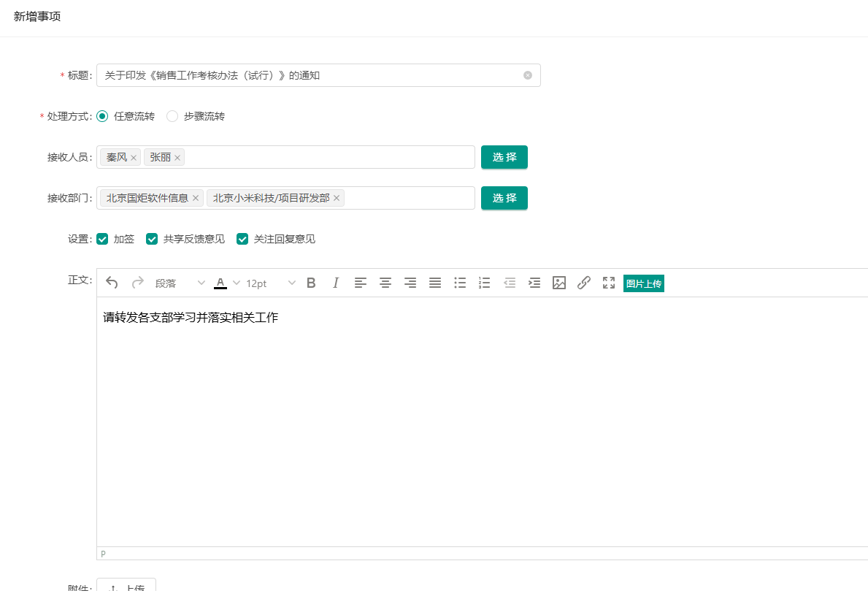The height and width of the screenshot is (607, 868).
Task: Decrease indent of paragraph
Action: [x=510, y=283]
